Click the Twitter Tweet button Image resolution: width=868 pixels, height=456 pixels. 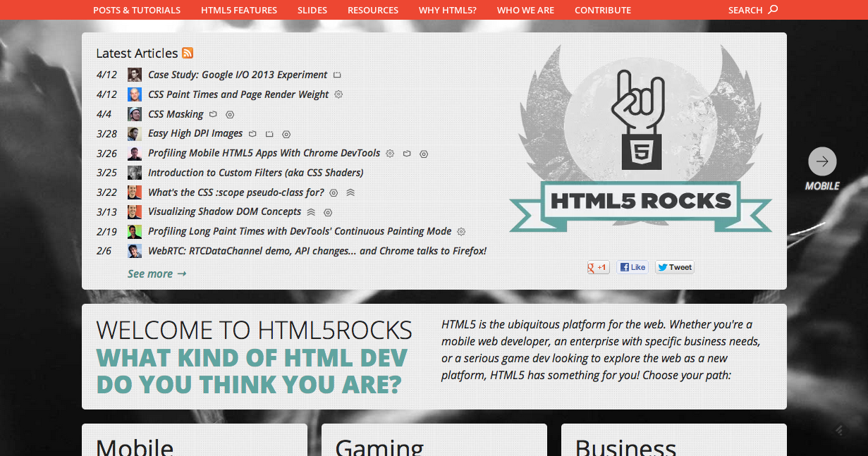coord(675,267)
